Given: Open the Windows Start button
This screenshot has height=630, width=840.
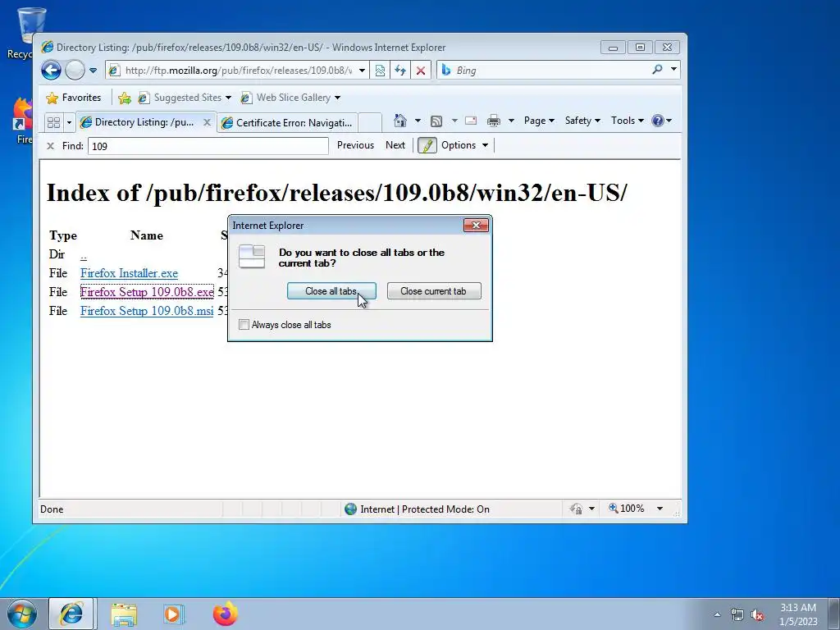Looking at the screenshot, I should 21,614.
